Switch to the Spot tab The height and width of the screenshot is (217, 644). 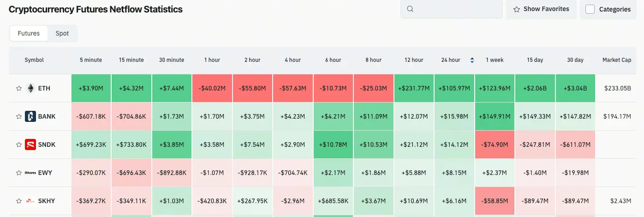tap(62, 33)
